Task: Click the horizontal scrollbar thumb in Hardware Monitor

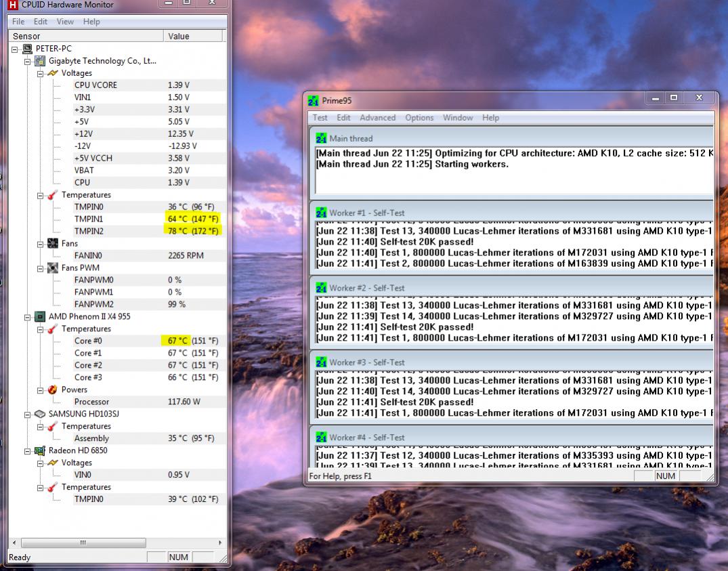Action: (x=83, y=543)
